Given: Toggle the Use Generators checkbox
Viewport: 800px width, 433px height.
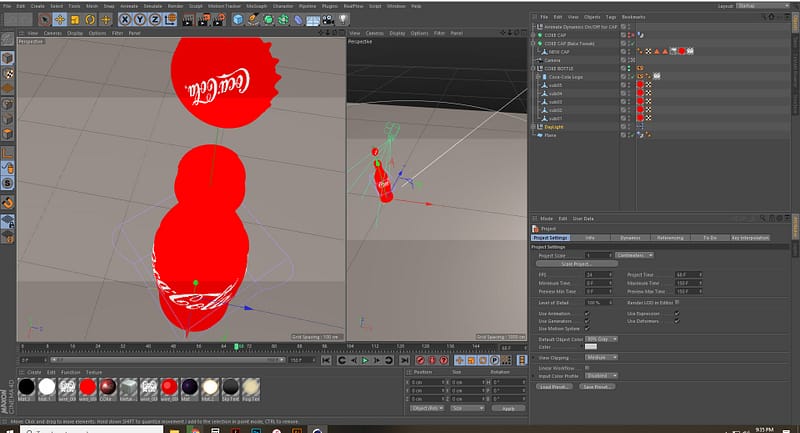Looking at the screenshot, I should pyautogui.click(x=587, y=321).
